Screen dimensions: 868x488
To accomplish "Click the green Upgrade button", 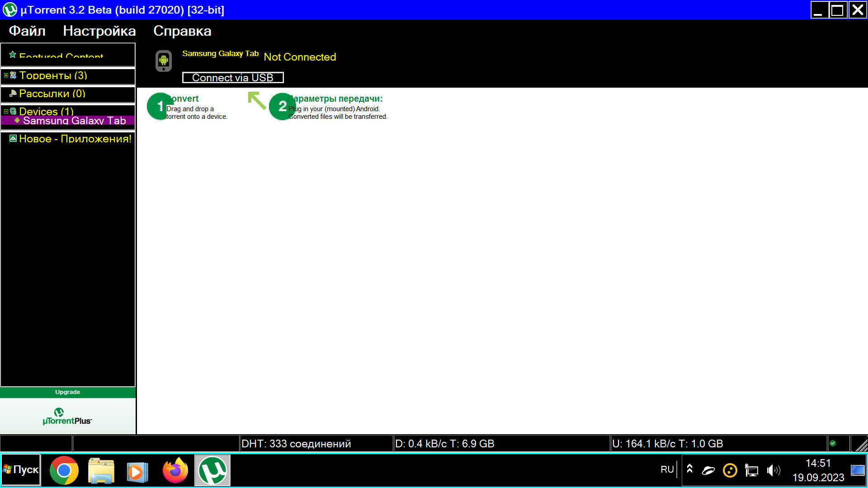I will [x=68, y=392].
